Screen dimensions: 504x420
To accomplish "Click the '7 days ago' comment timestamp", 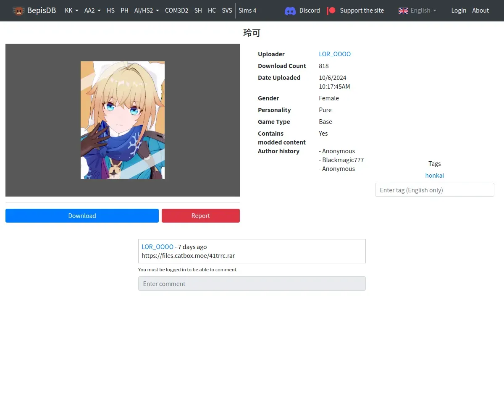I will tap(192, 247).
